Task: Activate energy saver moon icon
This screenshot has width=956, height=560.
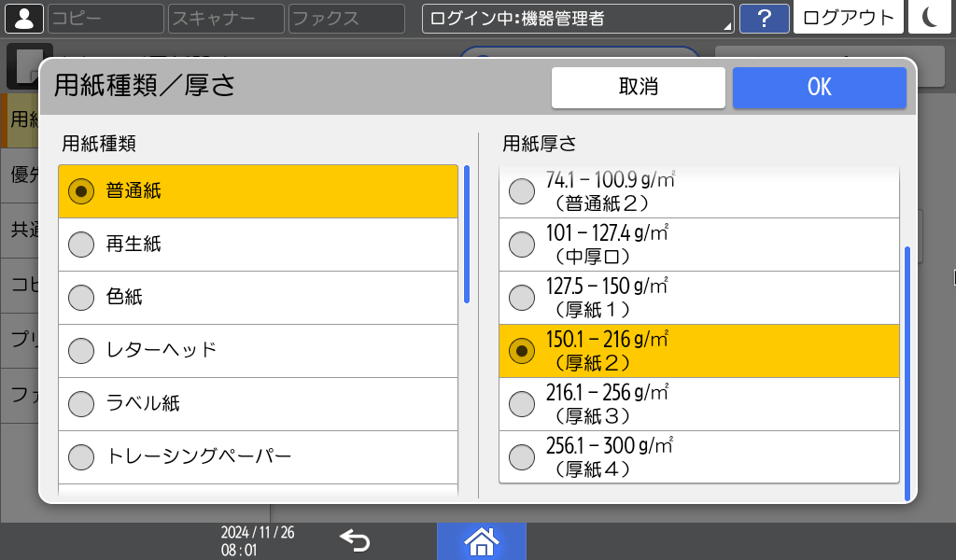Action: [929, 18]
